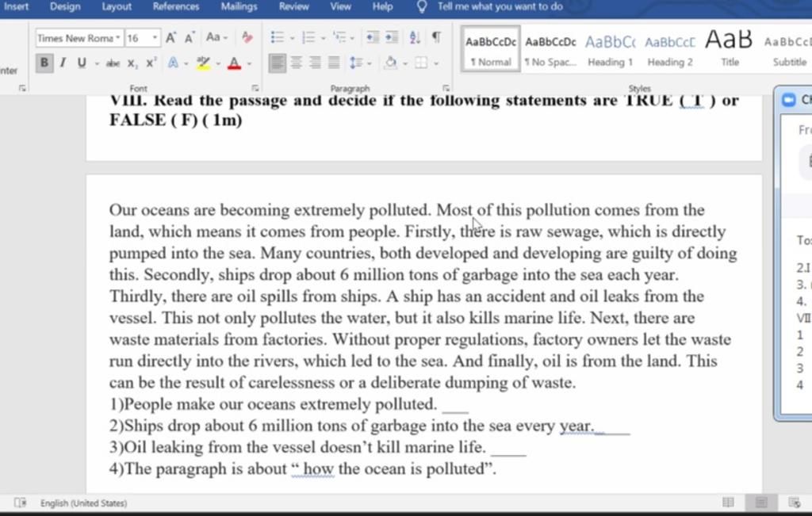The width and height of the screenshot is (812, 516).
Task: Toggle Italic formatting
Action: (63, 63)
